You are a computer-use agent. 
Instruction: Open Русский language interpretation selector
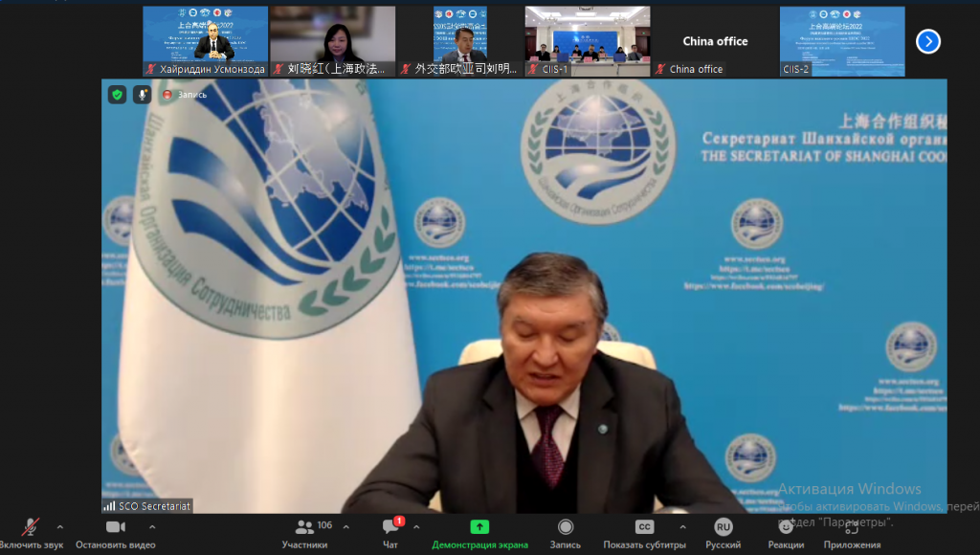tap(724, 534)
